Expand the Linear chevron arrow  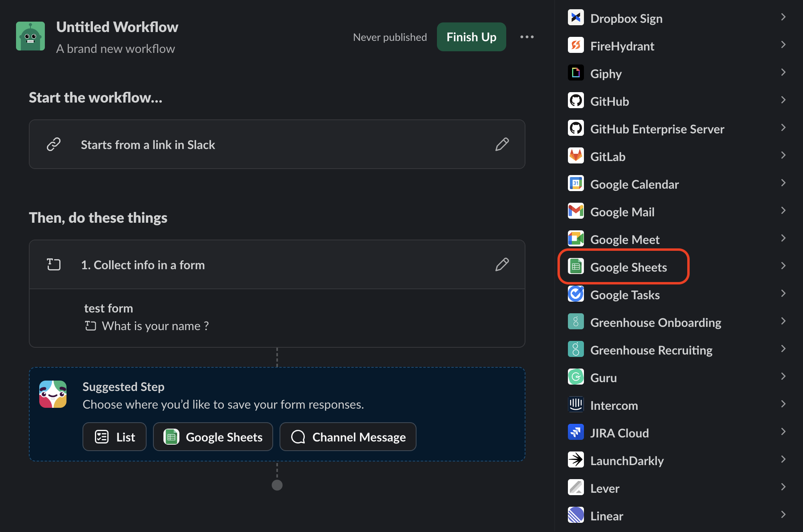tap(783, 515)
